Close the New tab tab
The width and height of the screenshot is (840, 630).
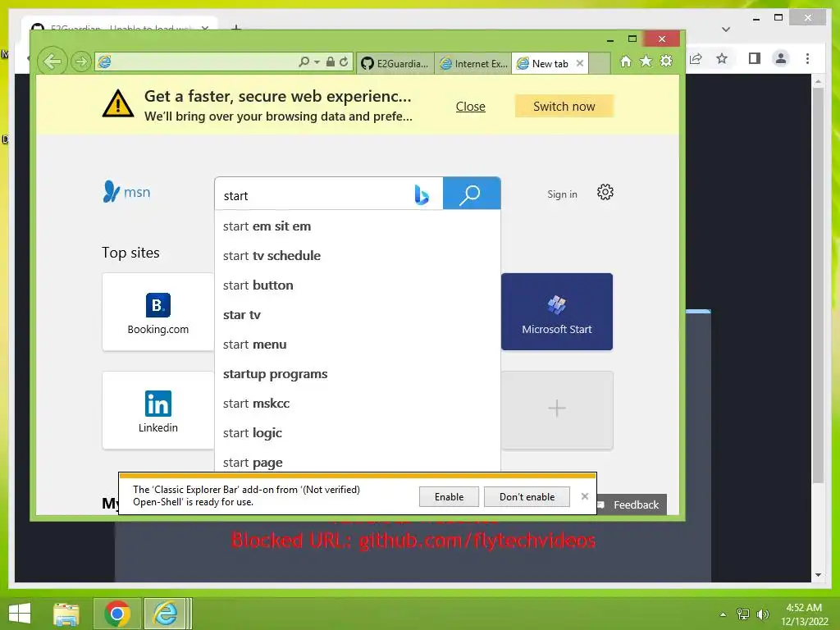(x=580, y=63)
